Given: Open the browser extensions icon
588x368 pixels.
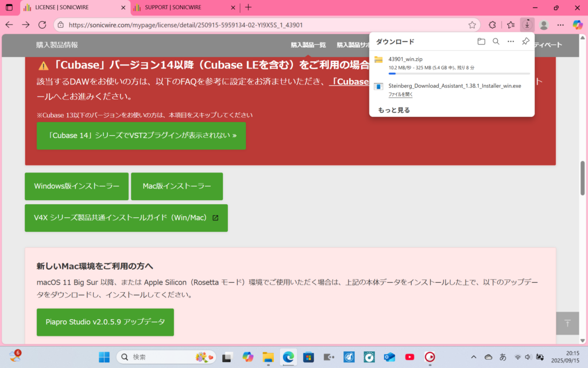Looking at the screenshot, I should coord(492,25).
